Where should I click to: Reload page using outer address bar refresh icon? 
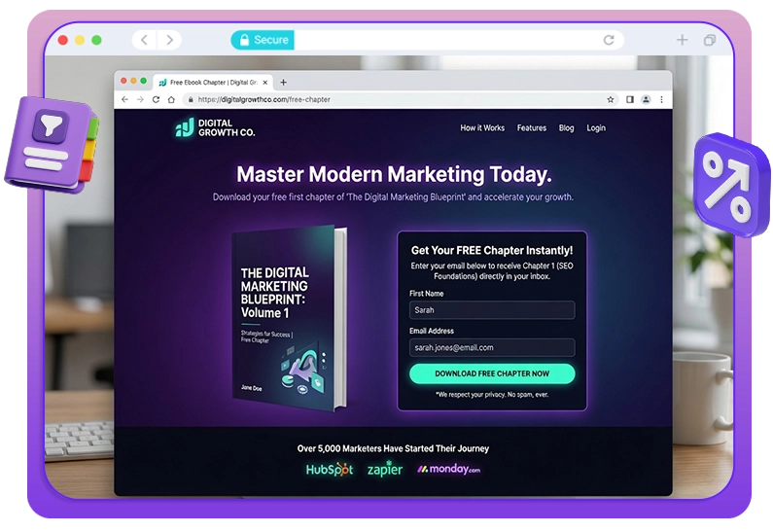tap(609, 40)
